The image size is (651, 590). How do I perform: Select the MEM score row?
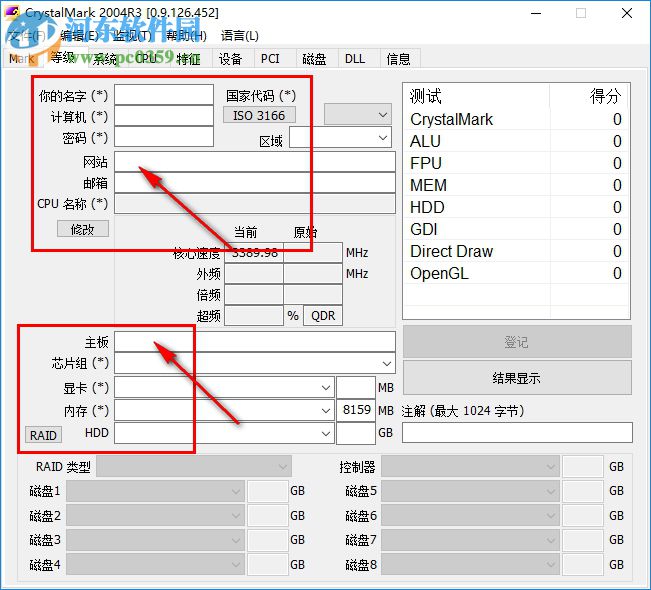click(x=516, y=185)
